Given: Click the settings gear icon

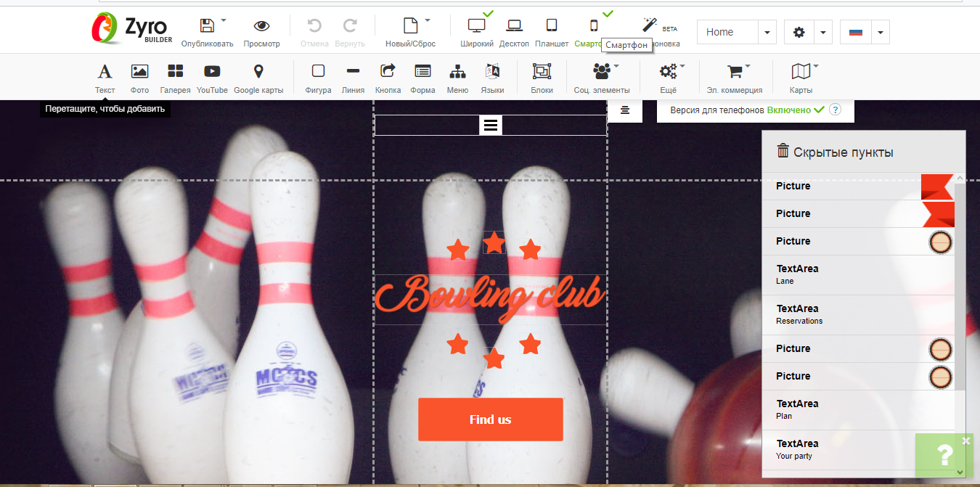Looking at the screenshot, I should point(799,32).
